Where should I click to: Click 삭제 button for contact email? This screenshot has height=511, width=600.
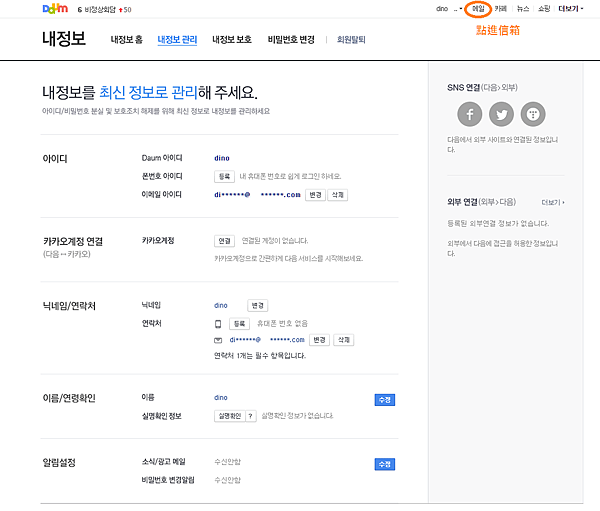coord(344,340)
